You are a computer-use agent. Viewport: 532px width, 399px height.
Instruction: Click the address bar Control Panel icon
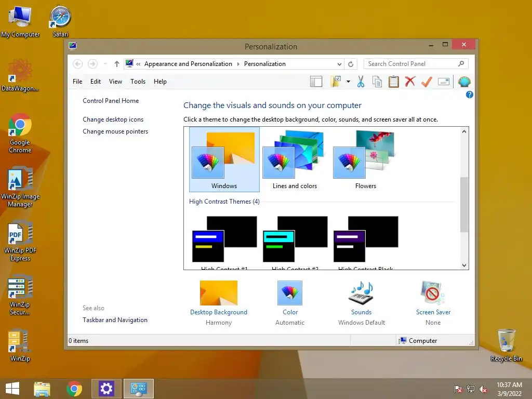[x=129, y=63]
